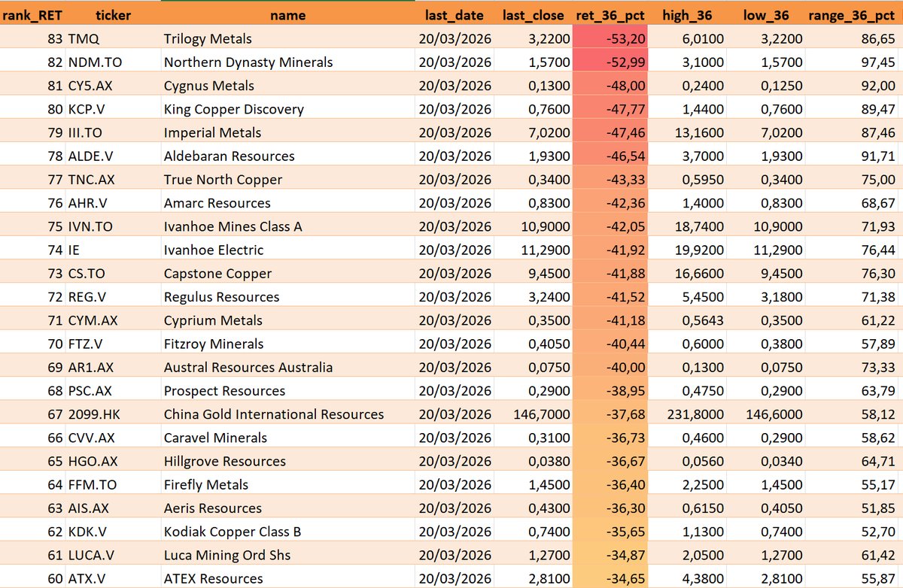
Task: Click the REG.V ticker cell
Action: coord(112,296)
